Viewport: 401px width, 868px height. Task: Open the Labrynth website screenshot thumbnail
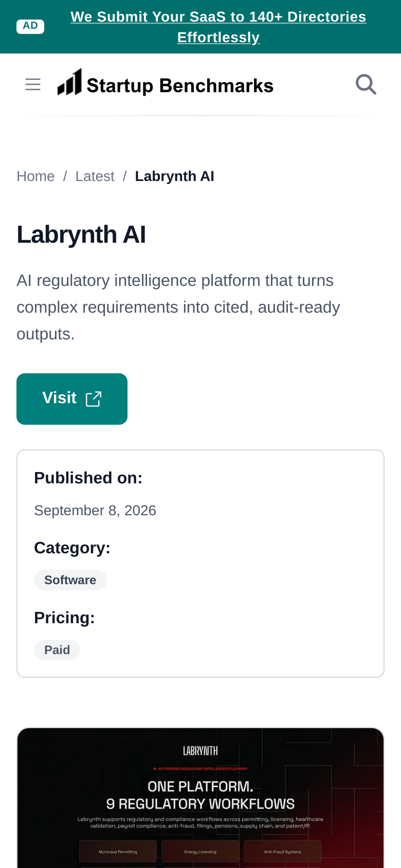click(x=200, y=798)
